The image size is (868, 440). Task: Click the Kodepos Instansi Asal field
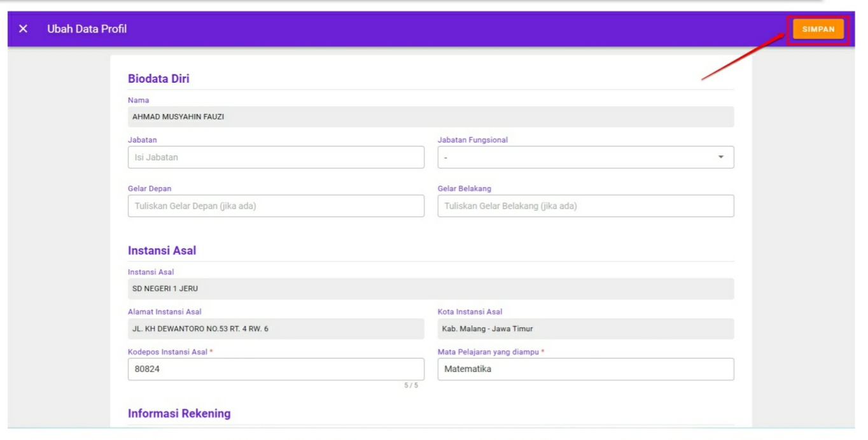(276, 369)
